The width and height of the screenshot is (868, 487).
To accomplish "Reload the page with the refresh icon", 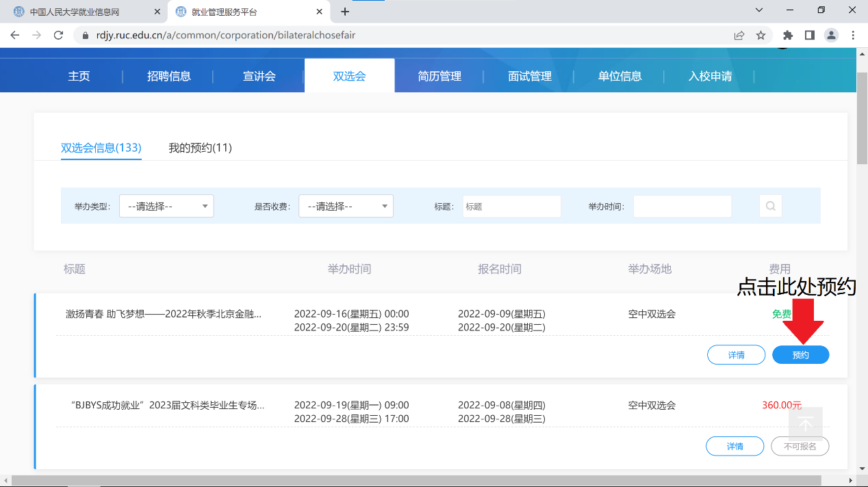I will coord(58,35).
